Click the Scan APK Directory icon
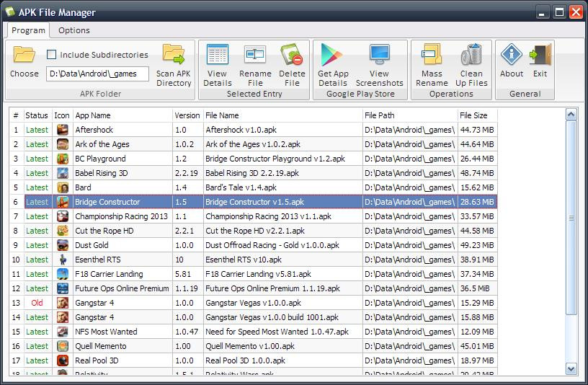 (x=174, y=55)
